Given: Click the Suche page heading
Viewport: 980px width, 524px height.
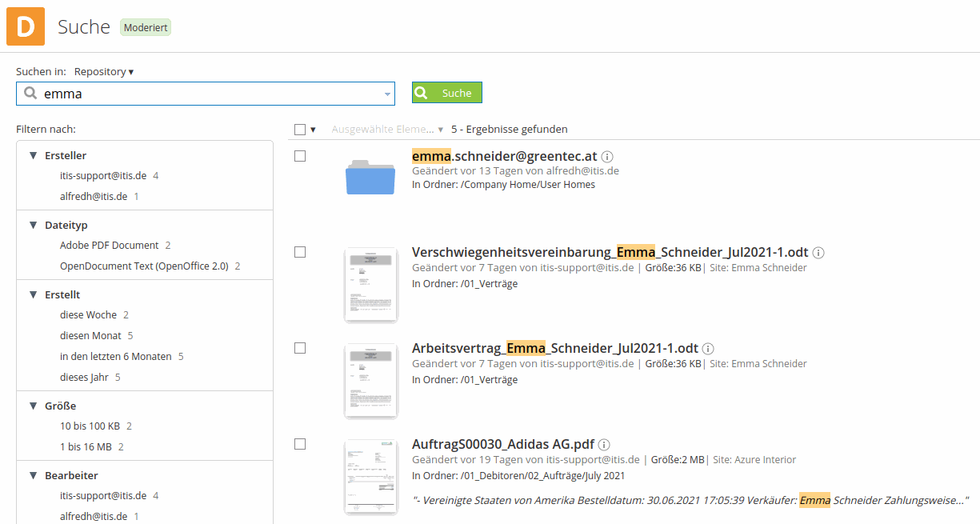Looking at the screenshot, I should point(84,26).
